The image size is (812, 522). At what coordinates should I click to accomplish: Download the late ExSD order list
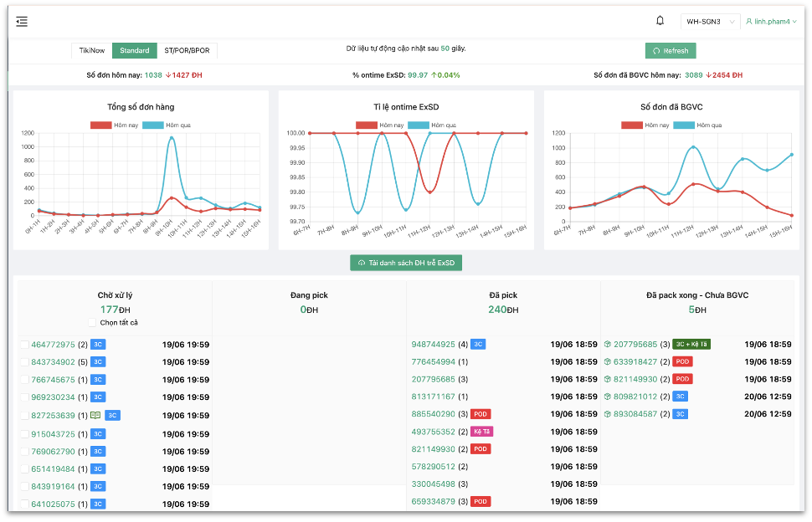[406, 263]
